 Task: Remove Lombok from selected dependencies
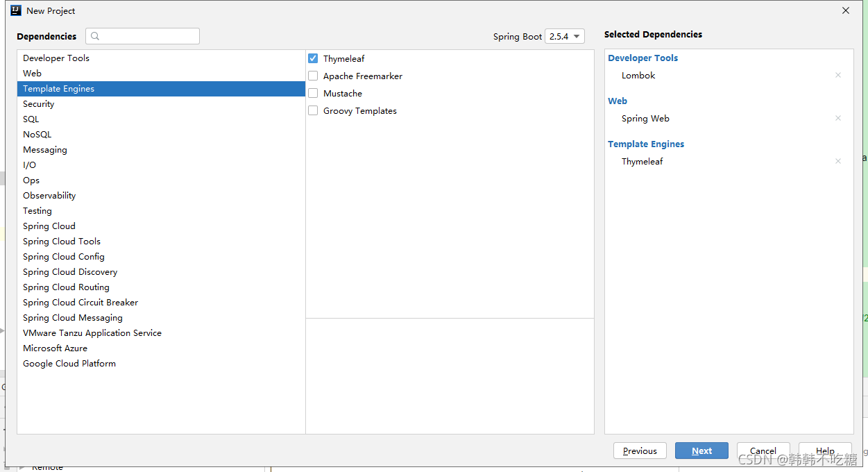pyautogui.click(x=838, y=75)
